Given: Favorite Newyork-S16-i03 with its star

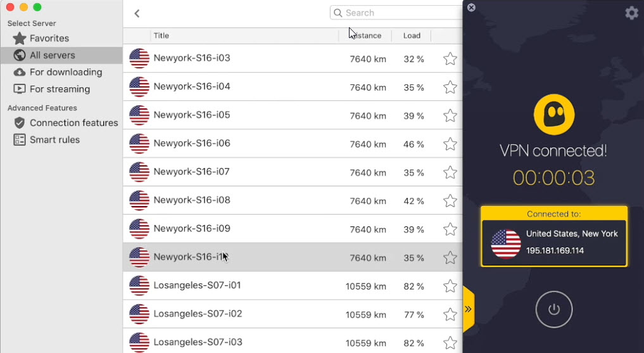Looking at the screenshot, I should click(450, 59).
